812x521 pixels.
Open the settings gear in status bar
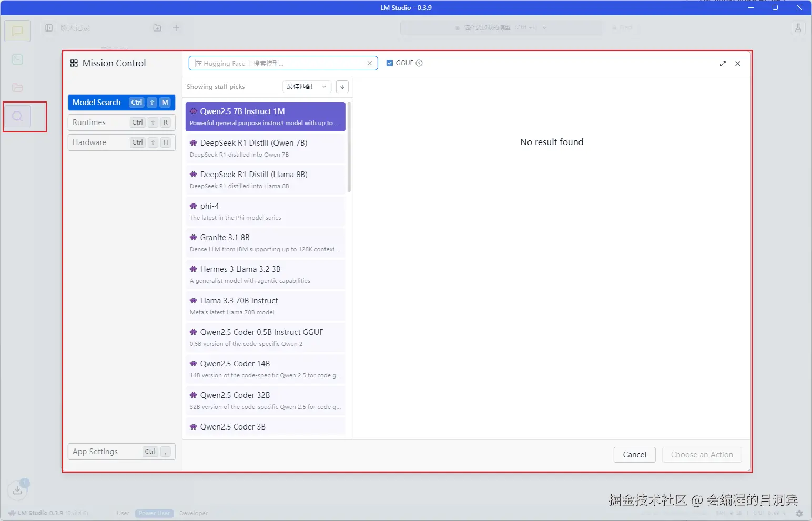pos(799,513)
